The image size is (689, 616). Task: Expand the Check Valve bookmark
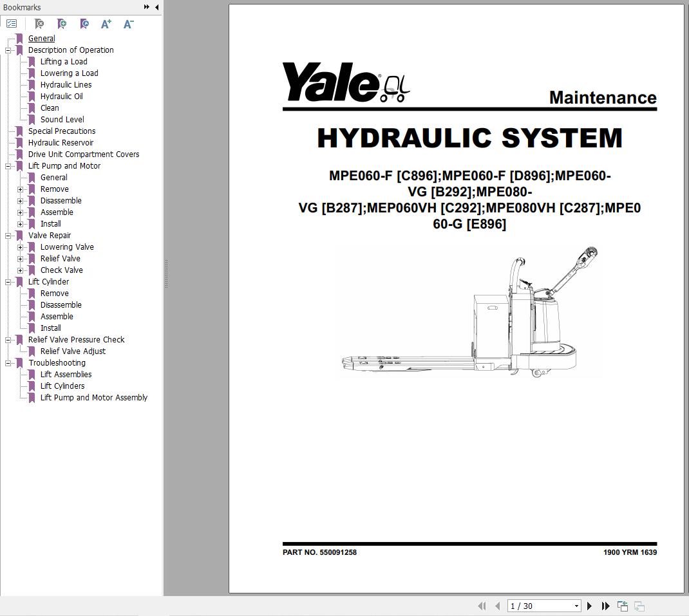pyautogui.click(x=20, y=270)
